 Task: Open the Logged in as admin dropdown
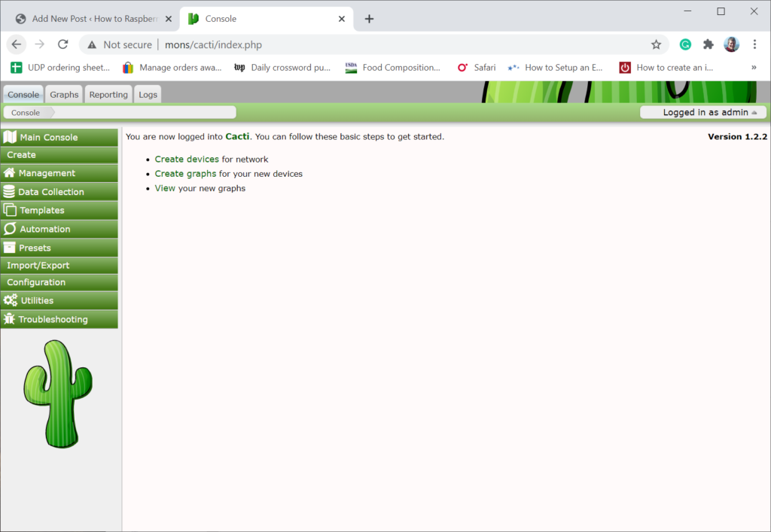[703, 112]
